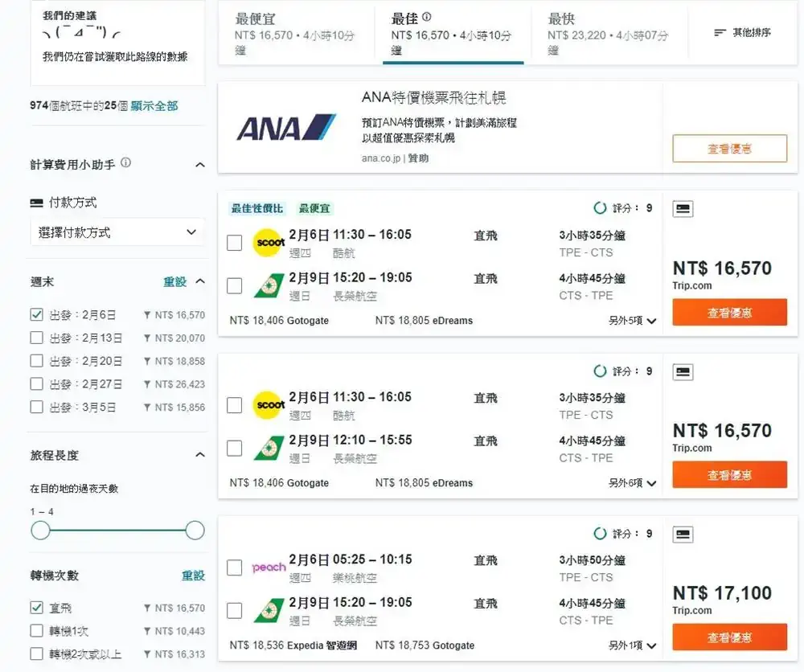Click filter funnel icon beside 轉機2次或以上 price

[147, 654]
